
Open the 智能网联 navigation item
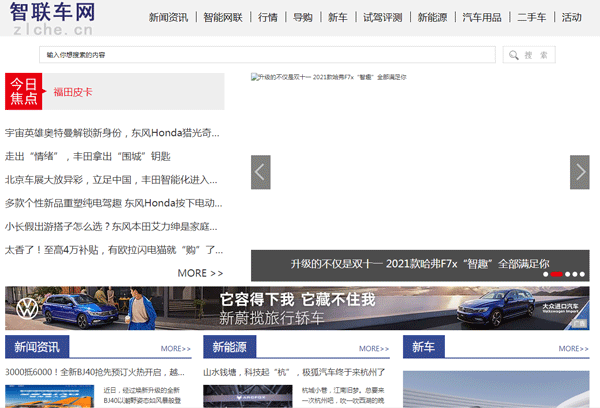223,17
